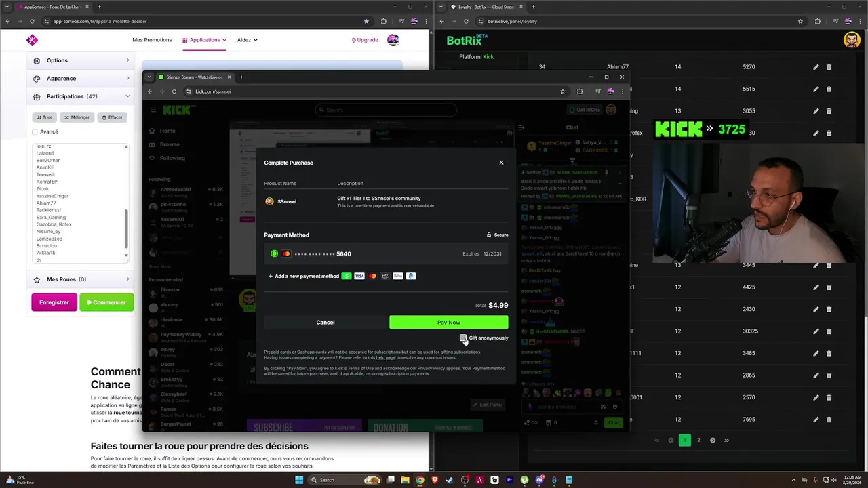Collapse the Participations (42) section

pos(80,96)
